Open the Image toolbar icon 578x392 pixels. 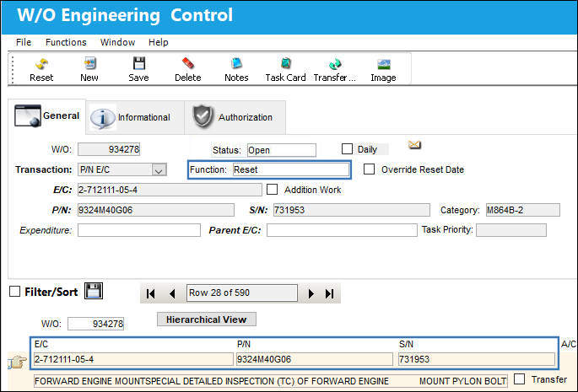click(x=383, y=64)
